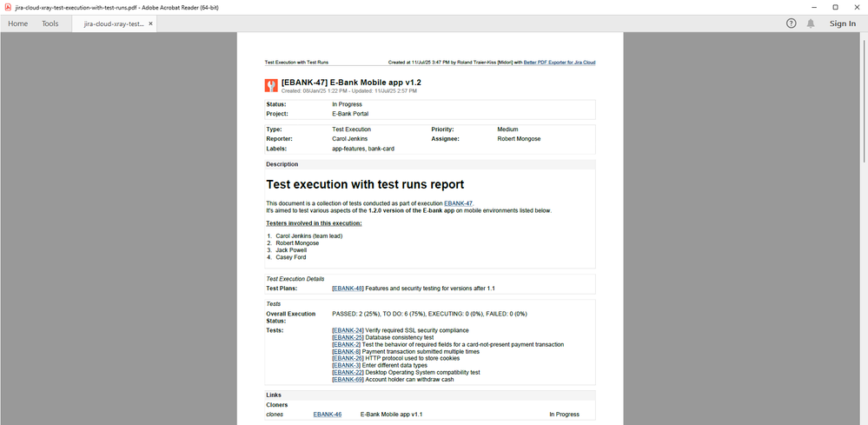This screenshot has height=425, width=868.
Task: Click the 'Type: Test Execution' value
Action: (x=352, y=129)
